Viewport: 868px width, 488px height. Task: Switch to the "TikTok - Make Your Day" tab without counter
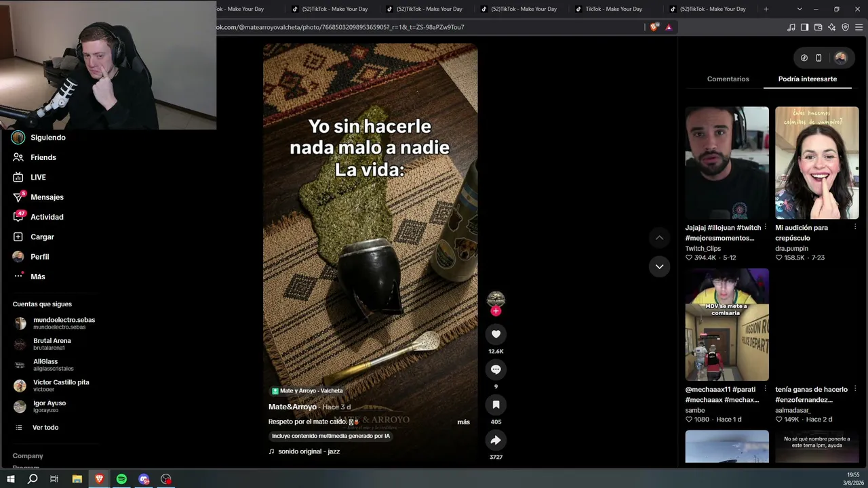pos(614,9)
